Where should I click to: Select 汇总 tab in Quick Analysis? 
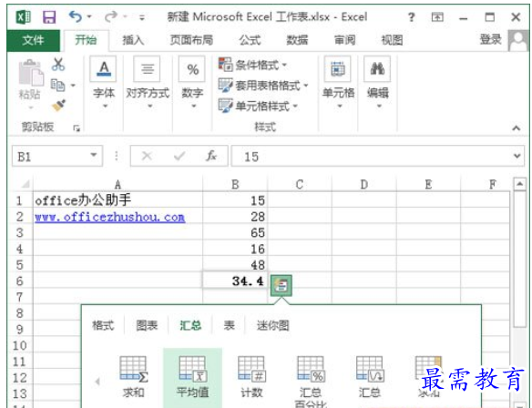(190, 326)
